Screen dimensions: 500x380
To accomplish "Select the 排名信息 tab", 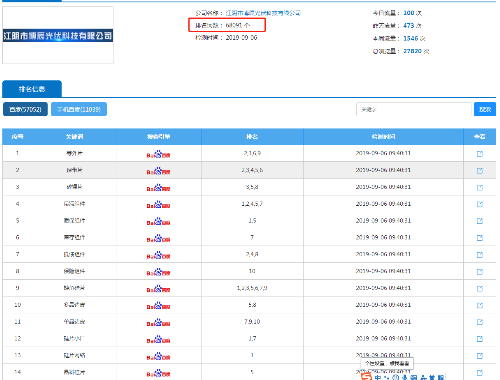I will coord(32,89).
